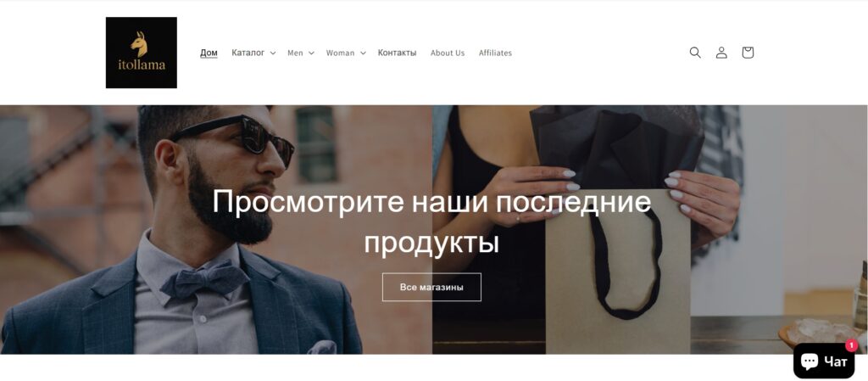Go to the Дом home menu item

coord(209,53)
